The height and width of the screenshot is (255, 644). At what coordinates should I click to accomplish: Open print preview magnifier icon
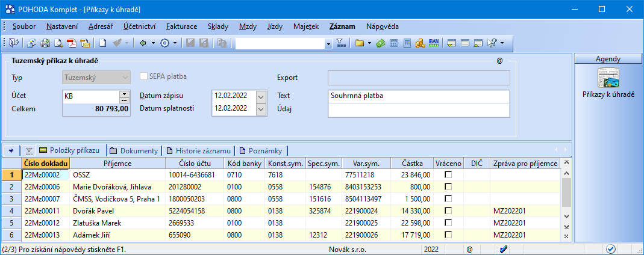pyautogui.click(x=58, y=43)
